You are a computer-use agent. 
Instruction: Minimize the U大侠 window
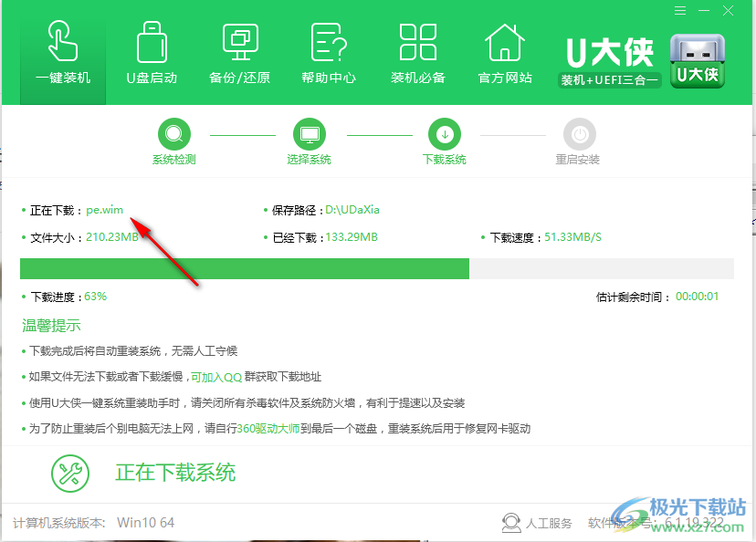pos(704,11)
